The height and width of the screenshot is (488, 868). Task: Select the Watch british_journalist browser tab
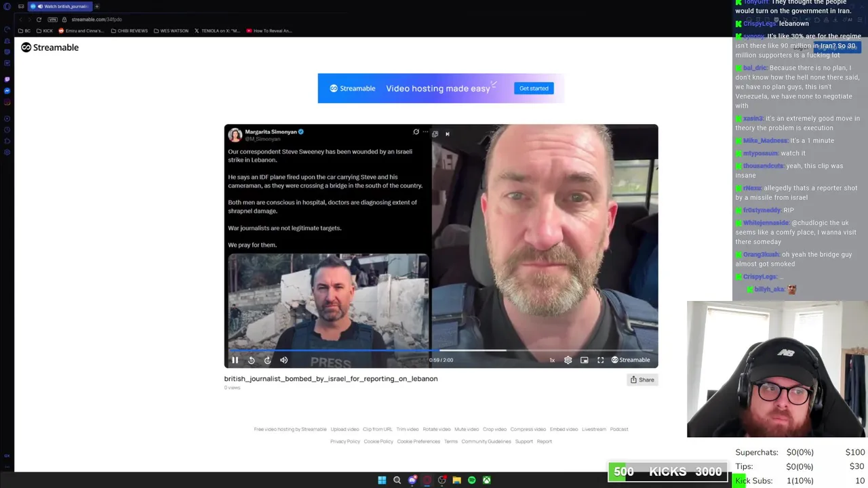[60, 6]
